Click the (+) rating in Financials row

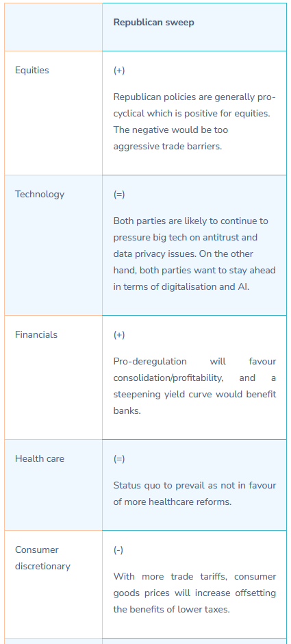(119, 335)
